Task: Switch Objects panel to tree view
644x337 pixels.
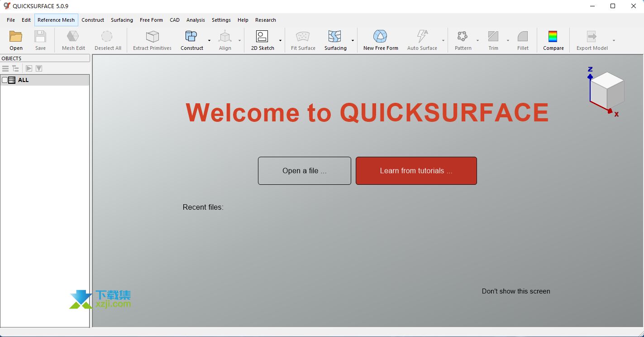Action: tap(15, 68)
